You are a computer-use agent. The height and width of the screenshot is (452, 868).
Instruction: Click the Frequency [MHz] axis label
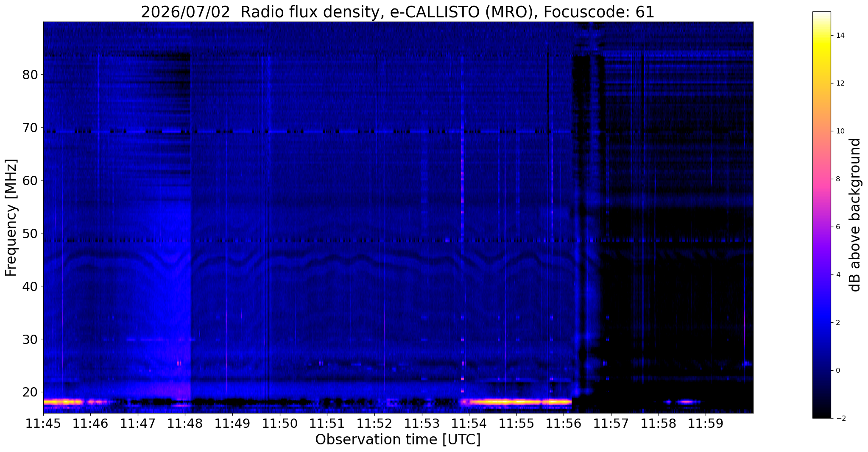point(11,218)
